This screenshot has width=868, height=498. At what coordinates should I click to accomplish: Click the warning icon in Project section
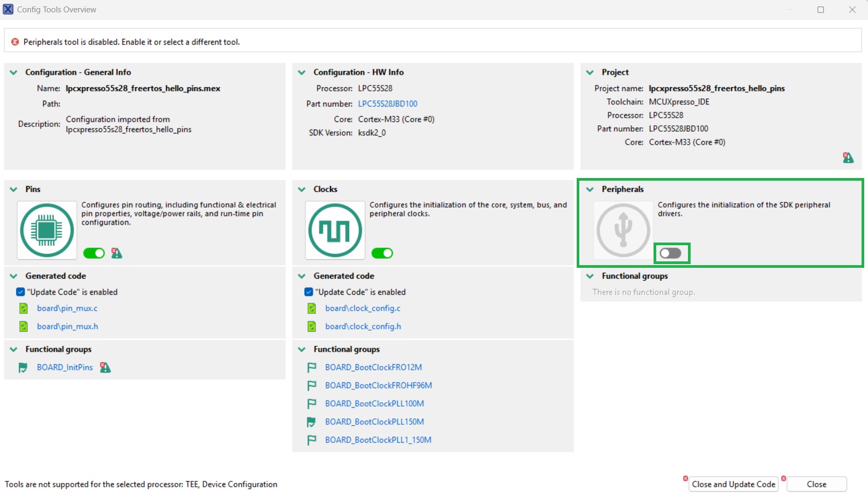pyautogui.click(x=848, y=158)
